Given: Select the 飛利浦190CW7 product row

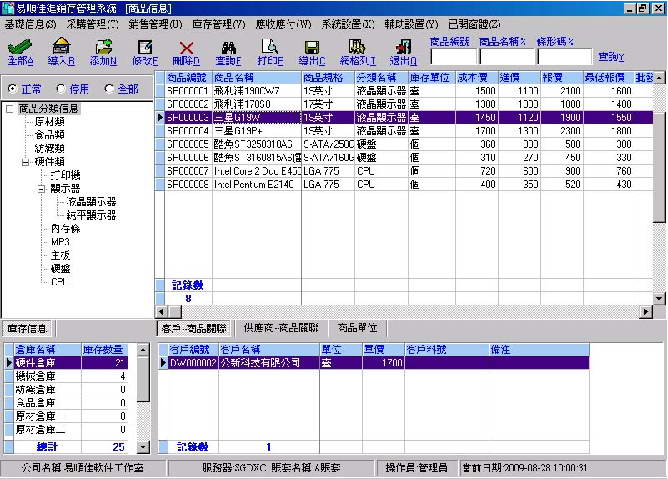Looking at the screenshot, I should click(x=405, y=91).
